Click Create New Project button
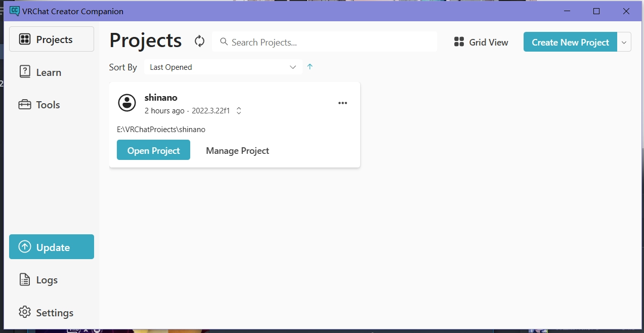This screenshot has width=644, height=333. (570, 42)
